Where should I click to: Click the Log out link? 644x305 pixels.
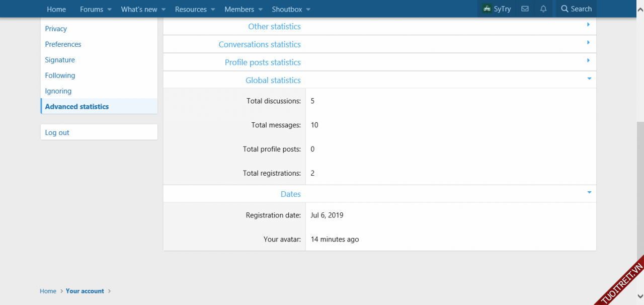click(57, 132)
